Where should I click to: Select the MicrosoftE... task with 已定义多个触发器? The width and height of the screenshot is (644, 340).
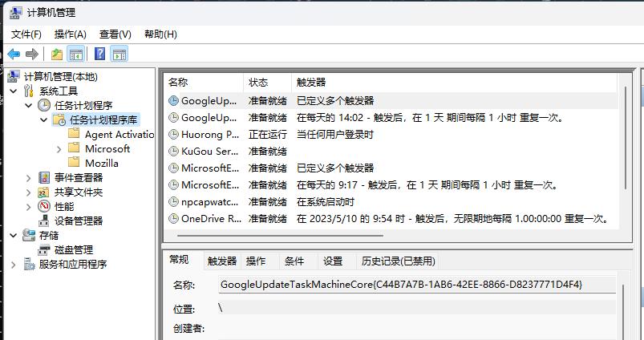(x=391, y=168)
